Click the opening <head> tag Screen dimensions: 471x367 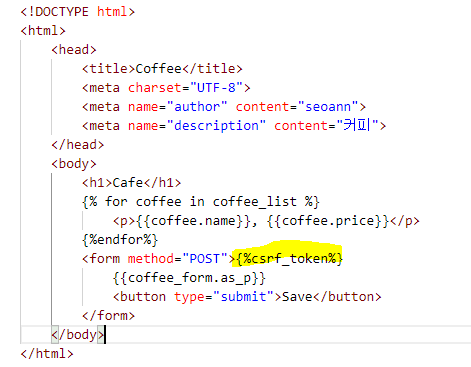(74, 50)
